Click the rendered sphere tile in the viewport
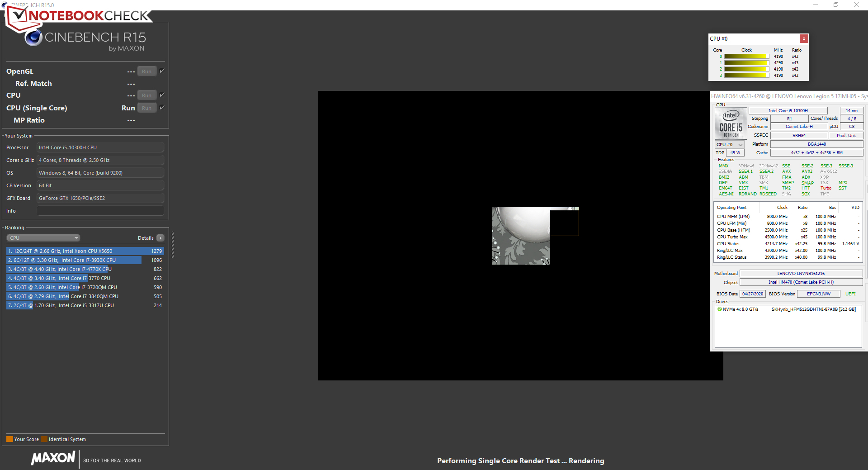Viewport: 868px width, 470px height. coord(521,236)
